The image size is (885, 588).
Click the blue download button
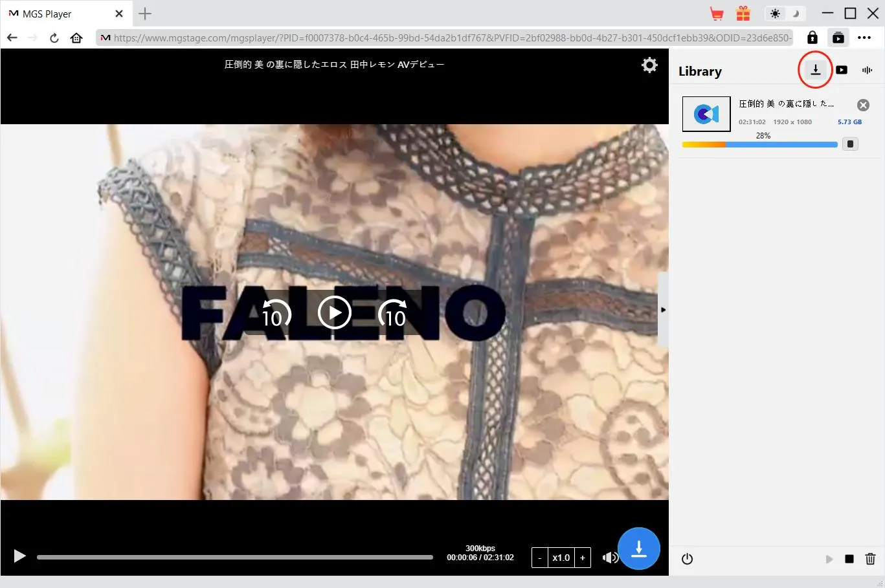[638, 549]
